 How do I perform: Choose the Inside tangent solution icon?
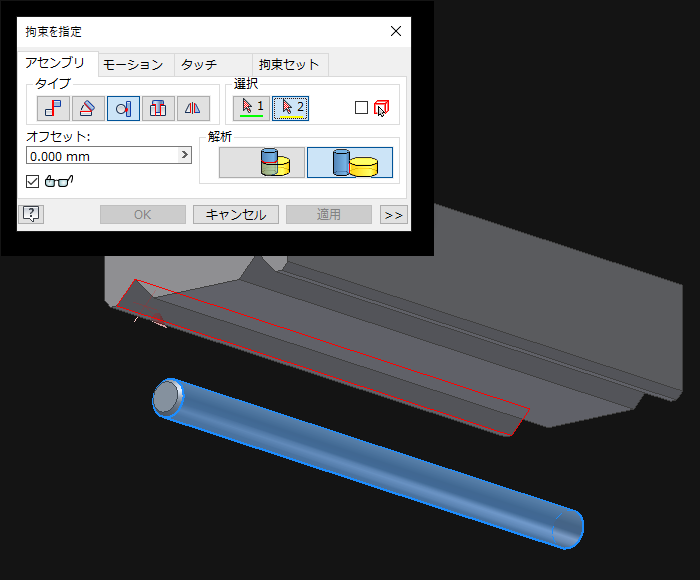coord(261,162)
